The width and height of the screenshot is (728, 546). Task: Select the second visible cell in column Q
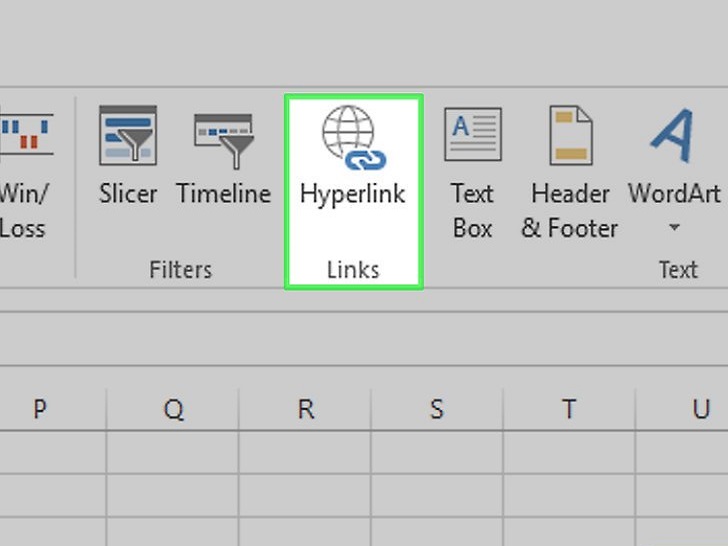[x=173, y=493]
